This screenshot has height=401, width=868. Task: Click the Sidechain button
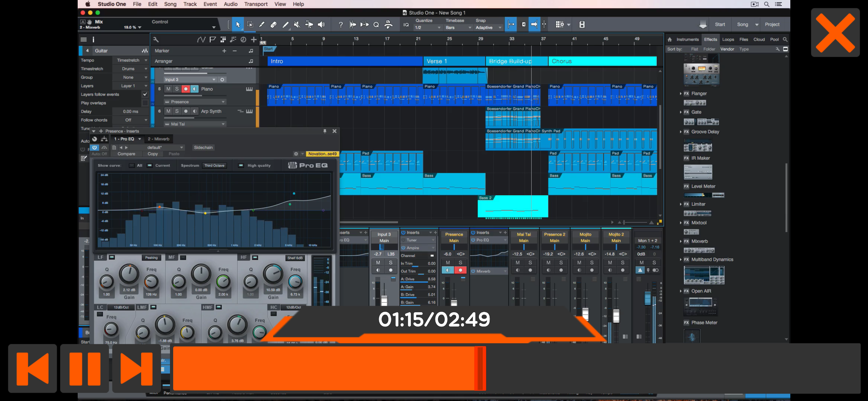coord(203,148)
